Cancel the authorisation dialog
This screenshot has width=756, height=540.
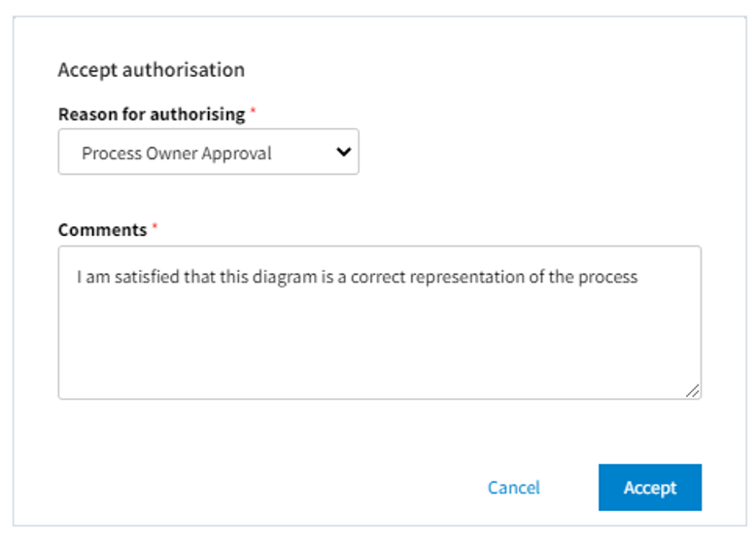coord(513,488)
